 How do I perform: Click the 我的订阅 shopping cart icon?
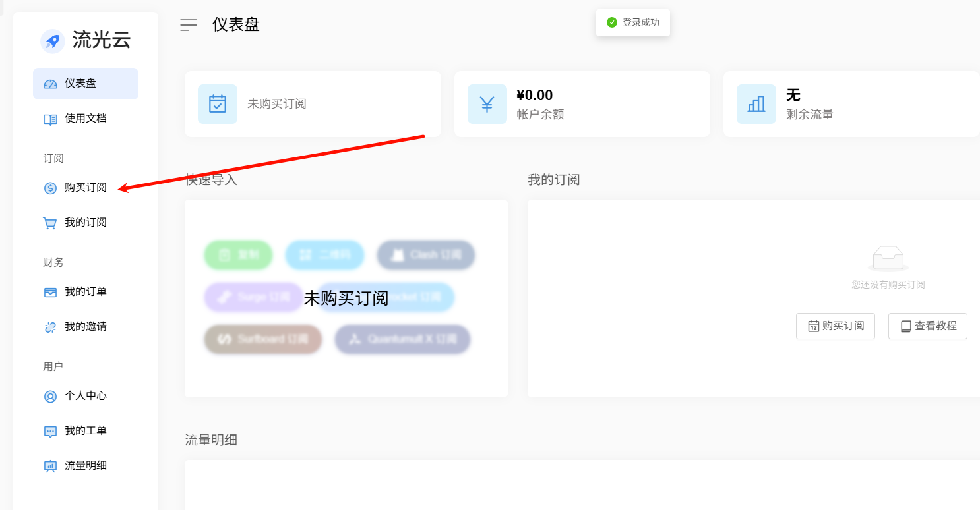(50, 223)
